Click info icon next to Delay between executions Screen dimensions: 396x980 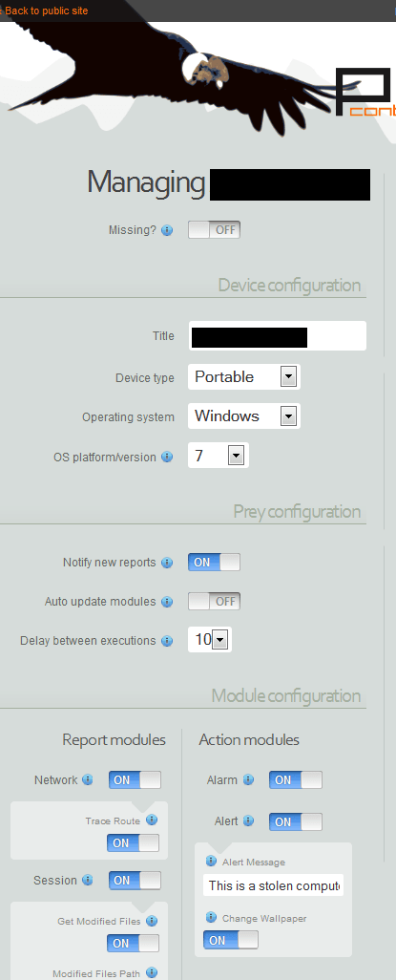tap(167, 641)
